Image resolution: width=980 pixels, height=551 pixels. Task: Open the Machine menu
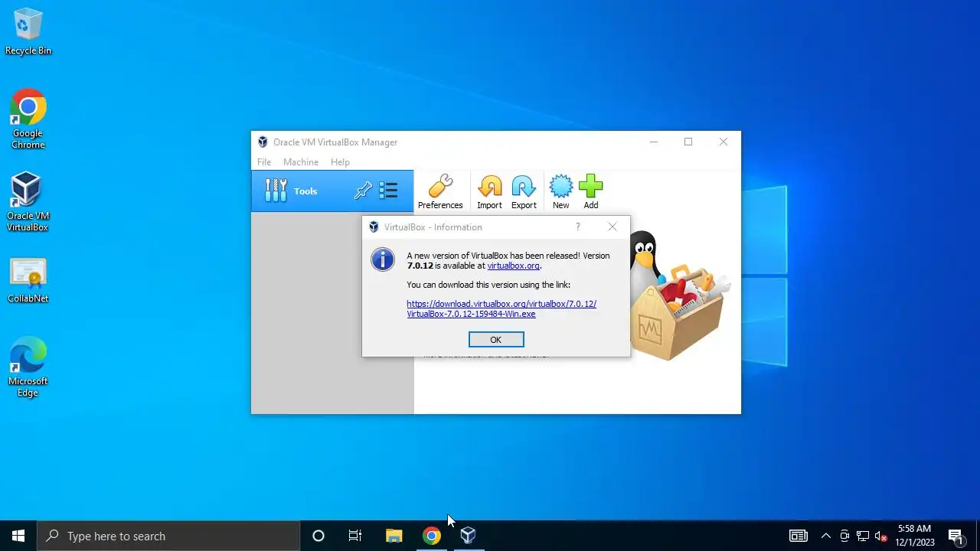pyautogui.click(x=301, y=162)
